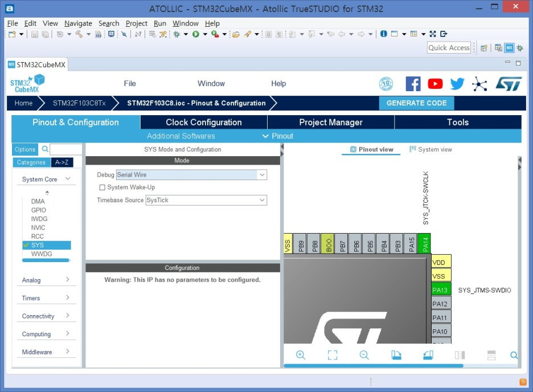Open the Tools tab

[458, 122]
